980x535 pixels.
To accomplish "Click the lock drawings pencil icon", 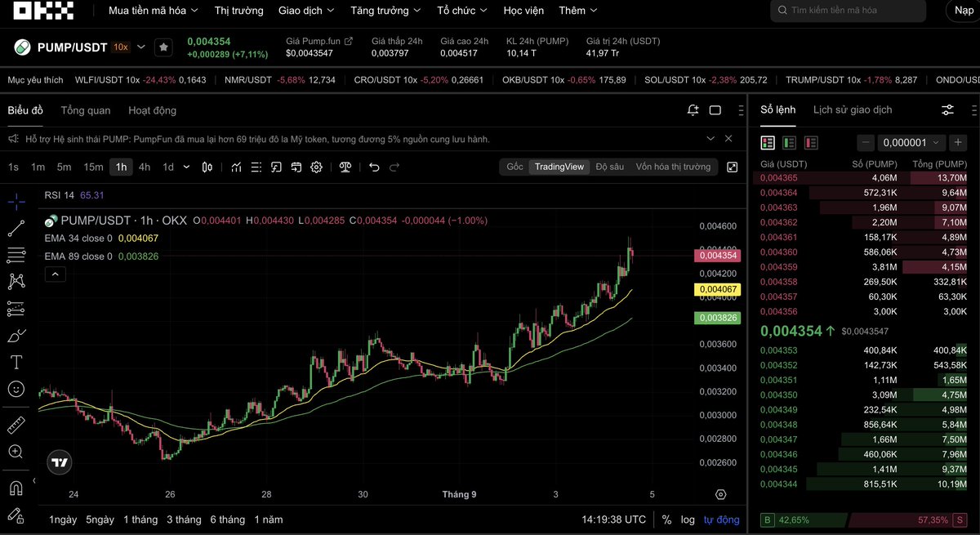I will 16,515.
